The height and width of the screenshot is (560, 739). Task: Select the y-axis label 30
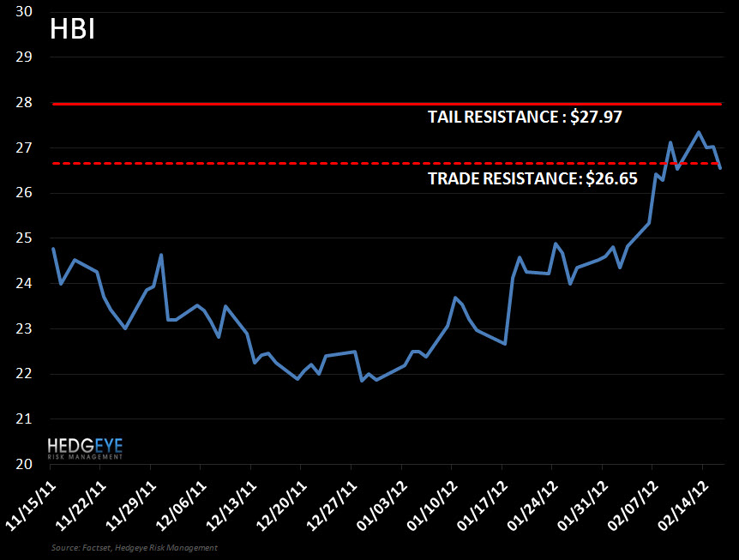pos(24,11)
